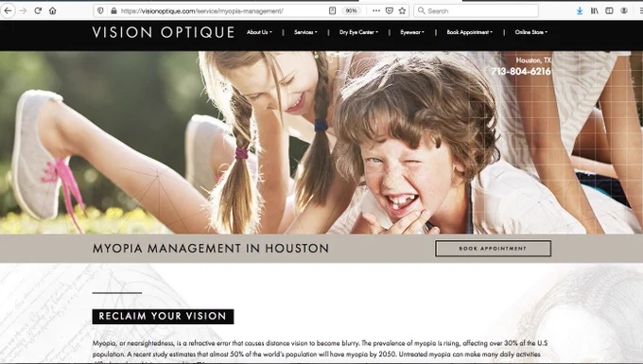The width and height of the screenshot is (643, 364).
Task: Click the hero photo of children playing
Action: 321,142
